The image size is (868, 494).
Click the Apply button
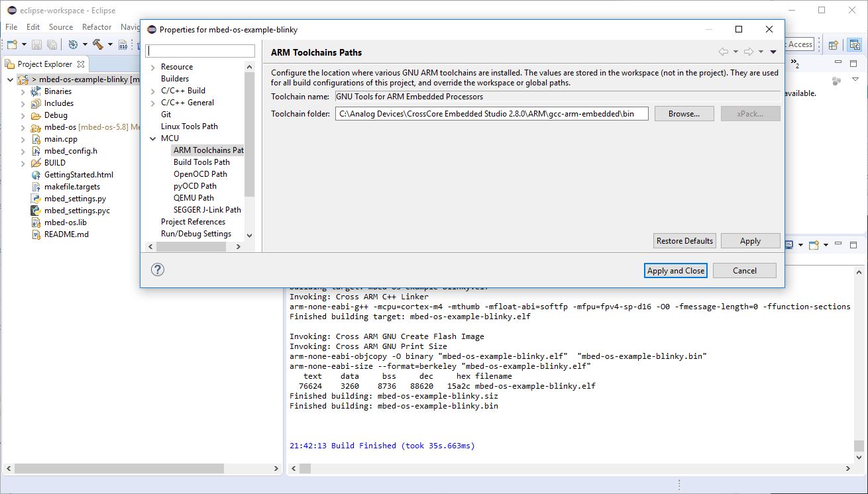pyautogui.click(x=750, y=241)
